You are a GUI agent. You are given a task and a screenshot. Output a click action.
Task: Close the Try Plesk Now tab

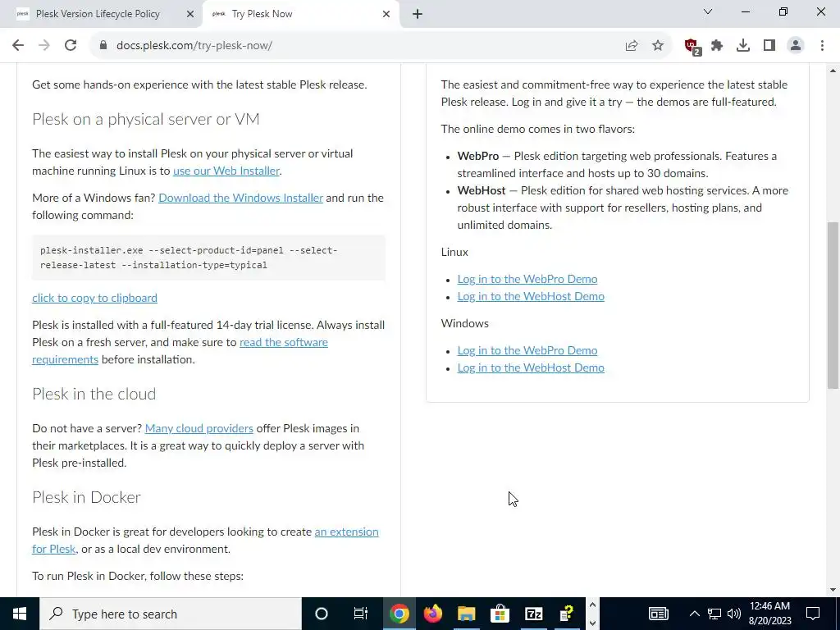point(386,14)
